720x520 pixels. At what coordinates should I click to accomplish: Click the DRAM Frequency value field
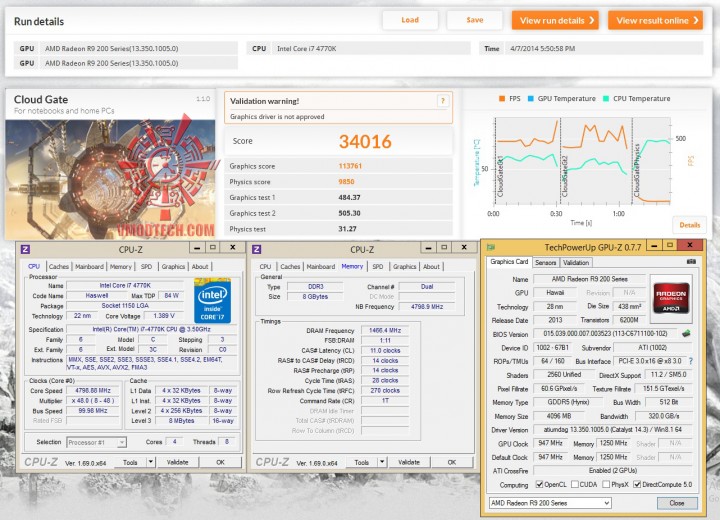coord(385,330)
